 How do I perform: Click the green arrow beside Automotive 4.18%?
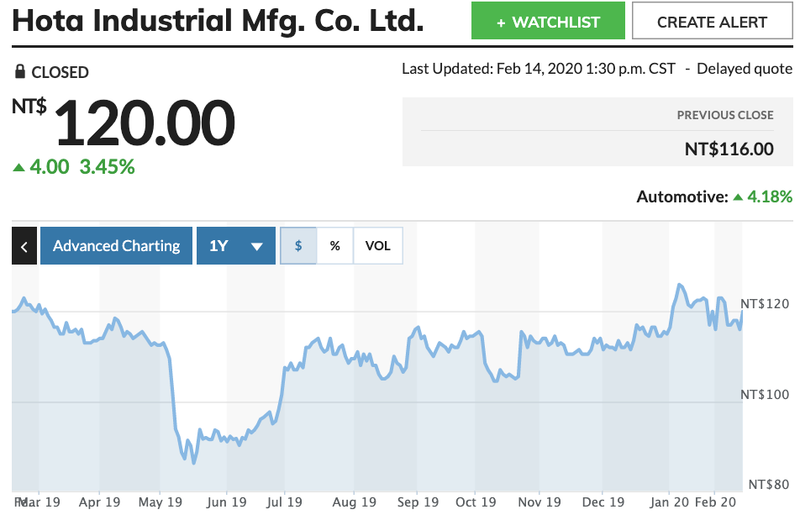(x=738, y=197)
